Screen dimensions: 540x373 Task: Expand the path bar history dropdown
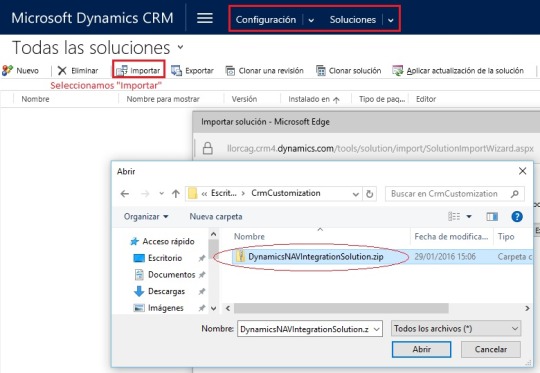(356, 194)
